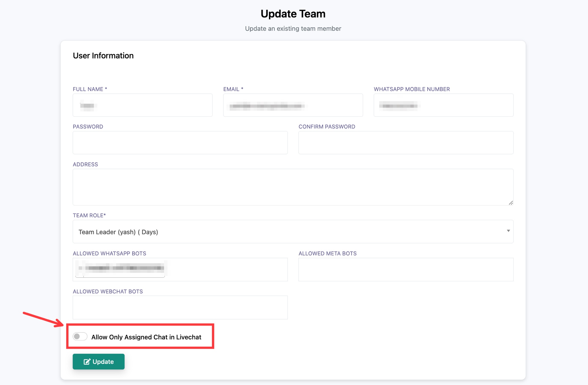Click the green Update button

pyautogui.click(x=98, y=361)
